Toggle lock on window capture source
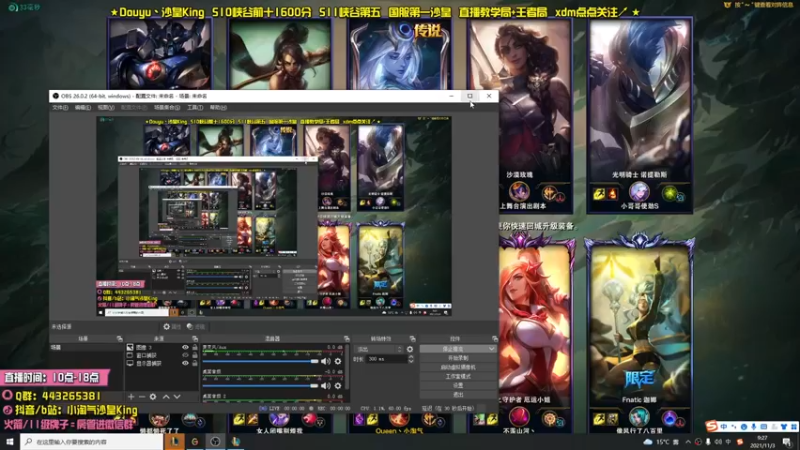 click(x=195, y=355)
